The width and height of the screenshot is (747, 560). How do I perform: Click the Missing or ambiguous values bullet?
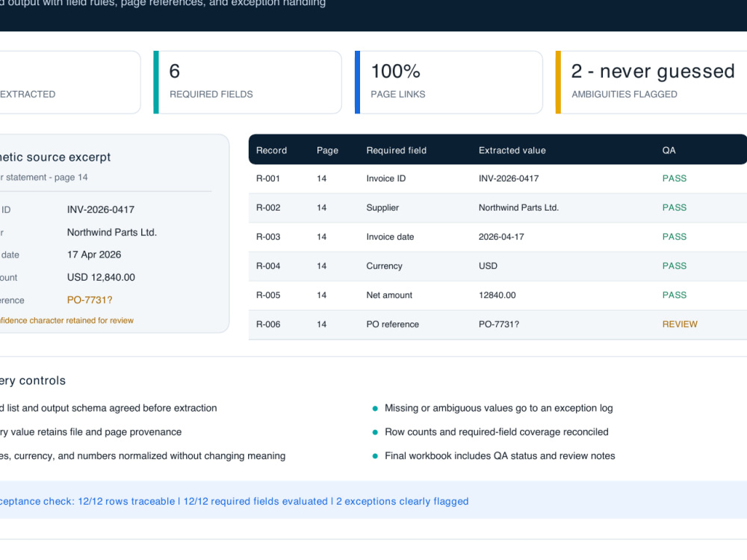(498, 408)
